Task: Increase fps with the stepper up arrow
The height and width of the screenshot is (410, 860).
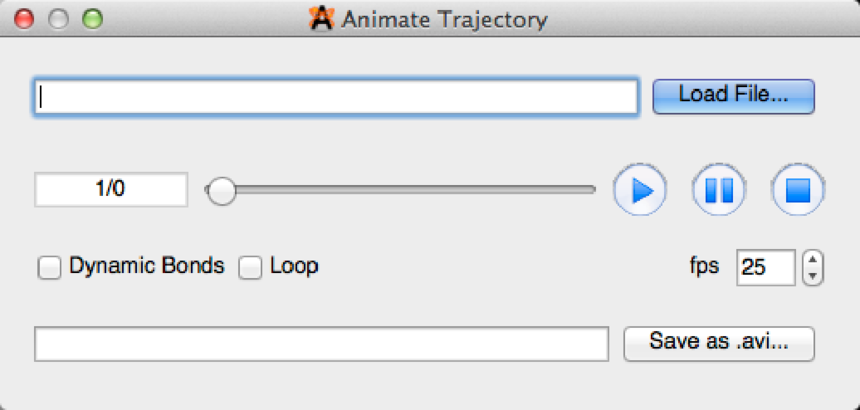Action: (x=813, y=260)
